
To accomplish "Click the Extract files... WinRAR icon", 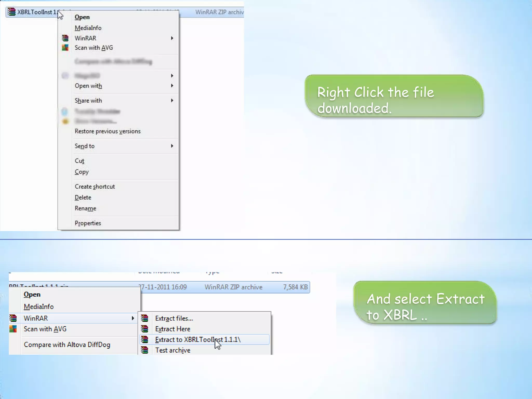I will (x=145, y=318).
